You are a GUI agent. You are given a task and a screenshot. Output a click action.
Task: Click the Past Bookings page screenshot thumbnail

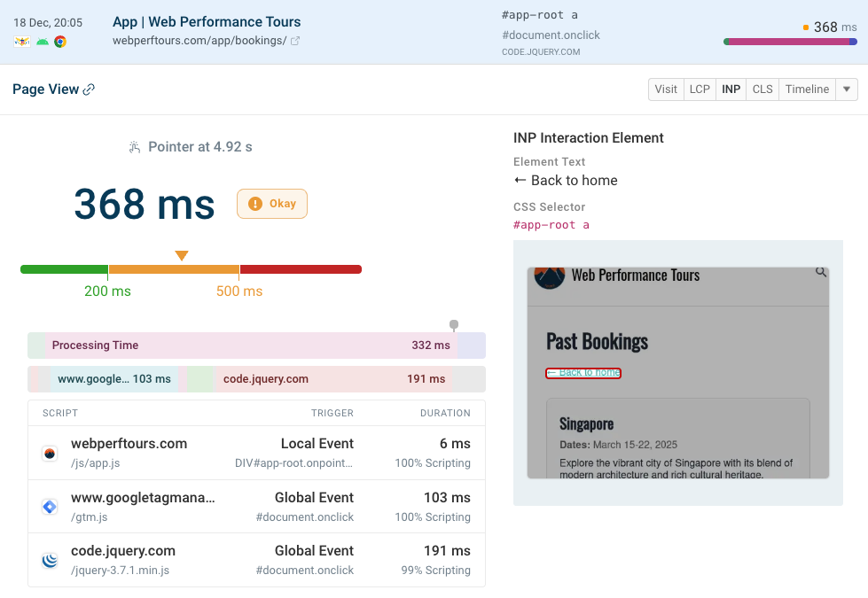pos(677,372)
